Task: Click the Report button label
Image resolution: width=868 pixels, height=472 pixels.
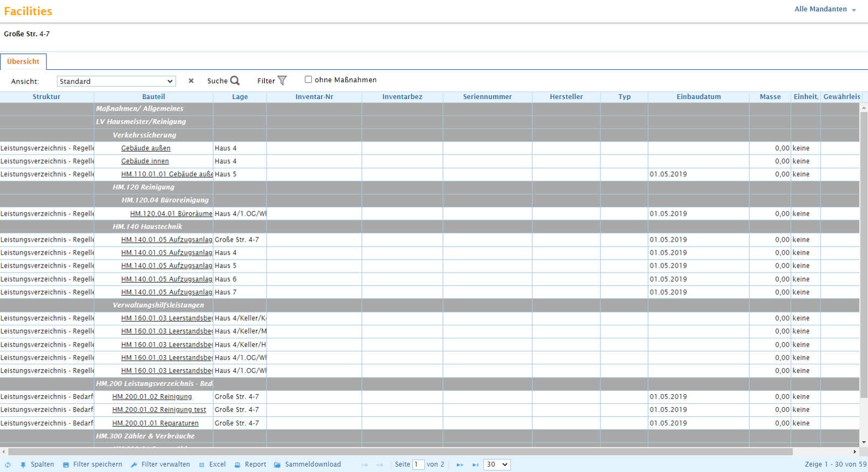Action: point(255,464)
